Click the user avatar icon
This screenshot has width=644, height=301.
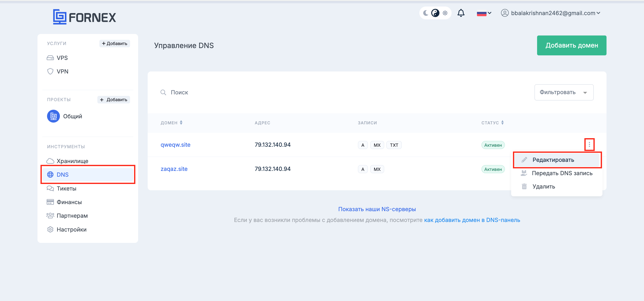coord(505,13)
